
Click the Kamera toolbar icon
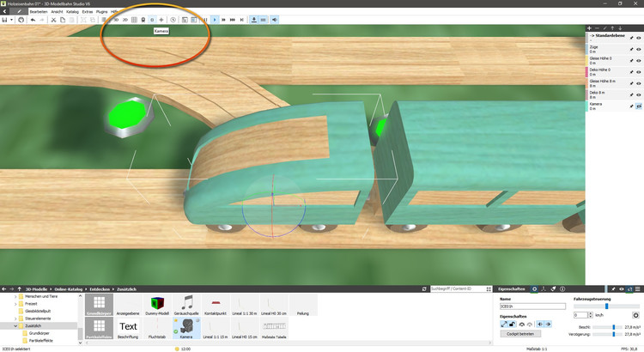click(x=152, y=19)
